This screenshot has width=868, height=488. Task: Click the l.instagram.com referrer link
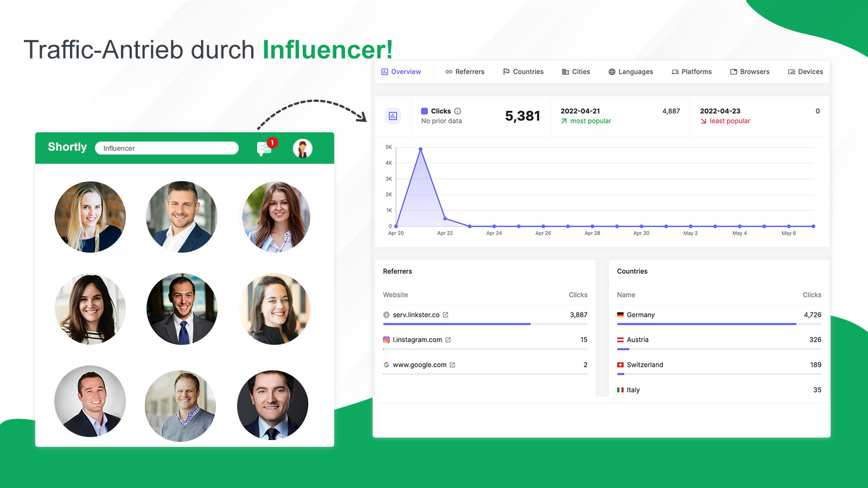tap(418, 340)
